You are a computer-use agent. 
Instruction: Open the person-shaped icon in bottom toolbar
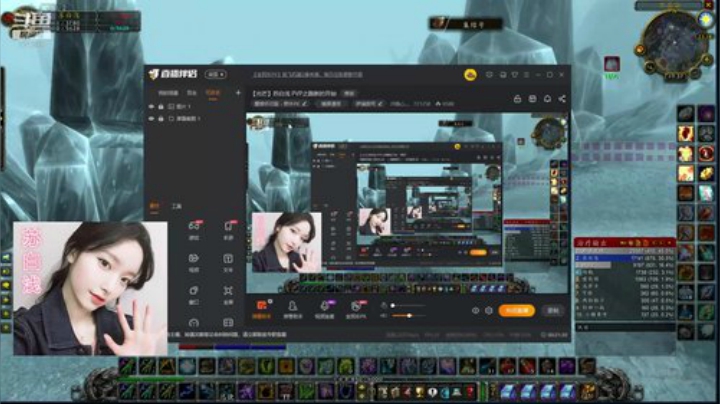pos(292,309)
